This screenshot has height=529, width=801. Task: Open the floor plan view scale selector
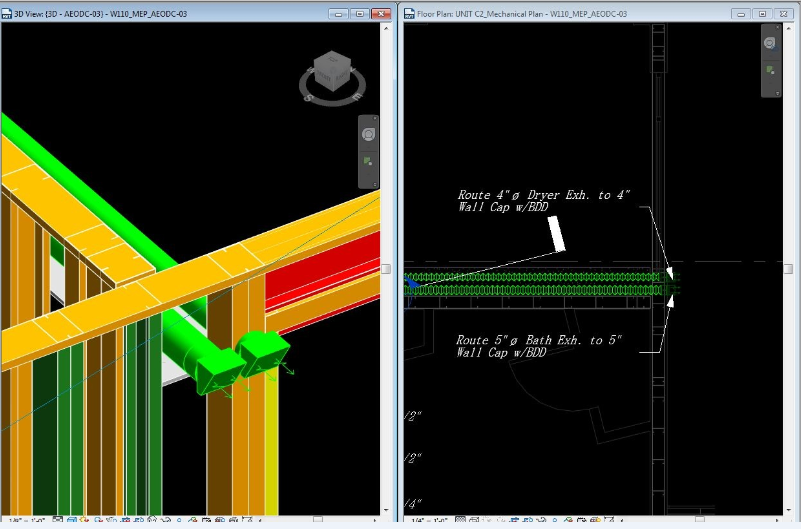click(422, 521)
